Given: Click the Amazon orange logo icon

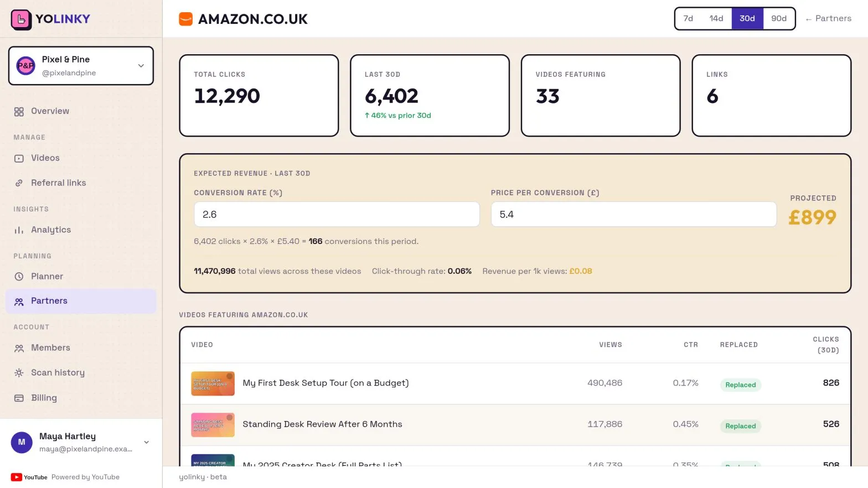Looking at the screenshot, I should [x=185, y=19].
